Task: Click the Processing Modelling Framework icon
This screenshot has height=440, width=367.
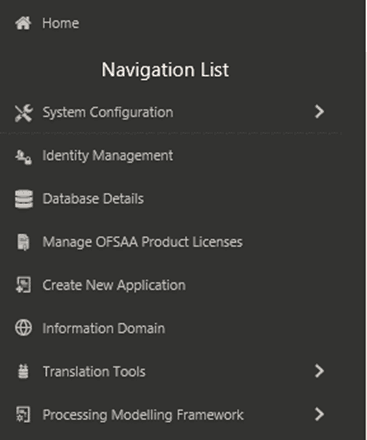Action: coord(23,415)
